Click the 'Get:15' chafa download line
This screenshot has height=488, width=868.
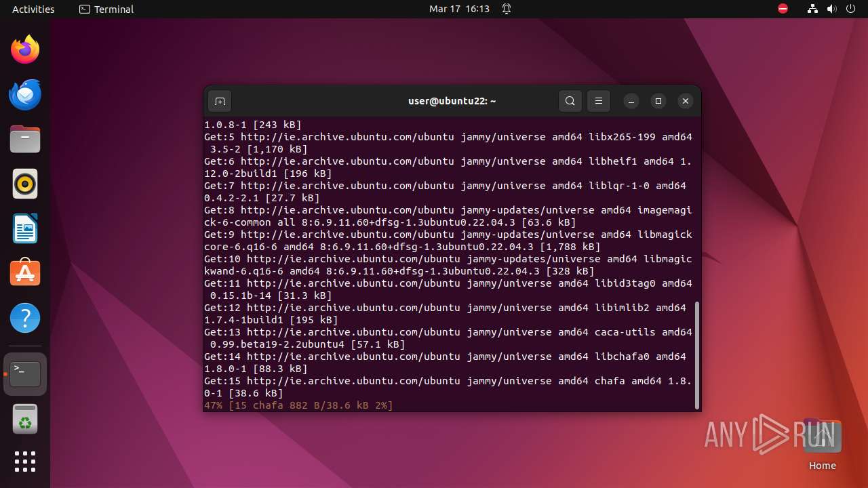point(448,387)
